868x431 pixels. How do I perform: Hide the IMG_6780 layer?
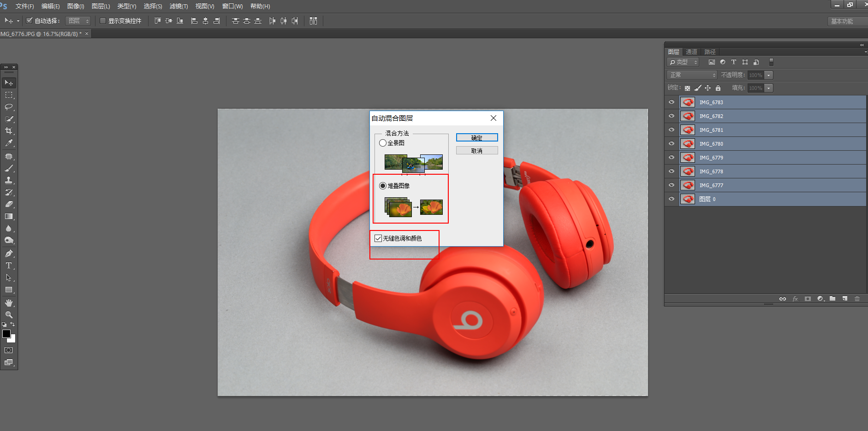672,144
